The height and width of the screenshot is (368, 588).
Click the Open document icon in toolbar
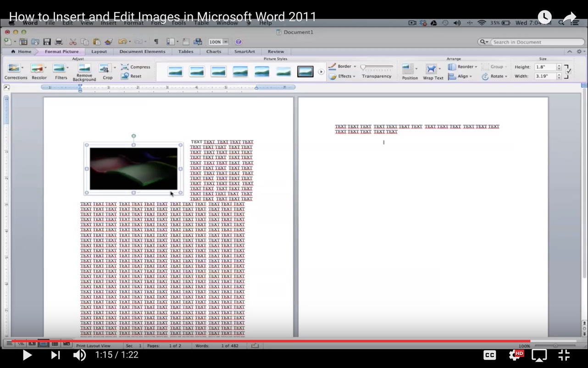35,42
